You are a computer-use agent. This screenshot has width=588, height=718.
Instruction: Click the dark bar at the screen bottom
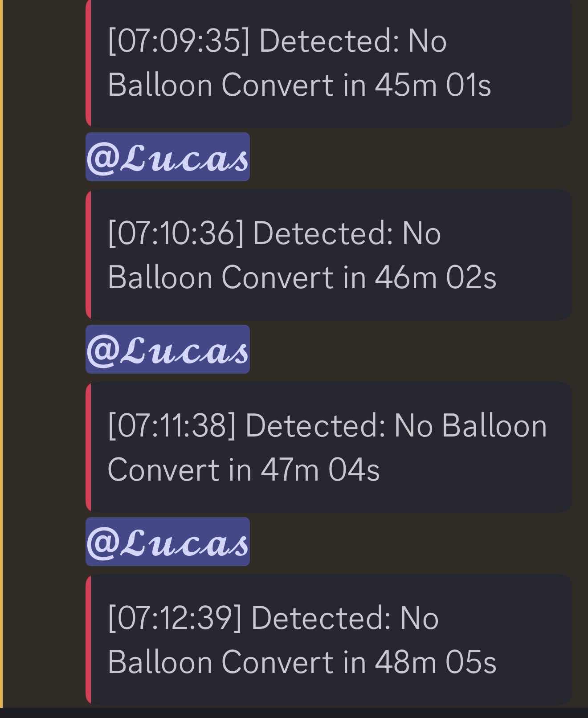click(294, 713)
